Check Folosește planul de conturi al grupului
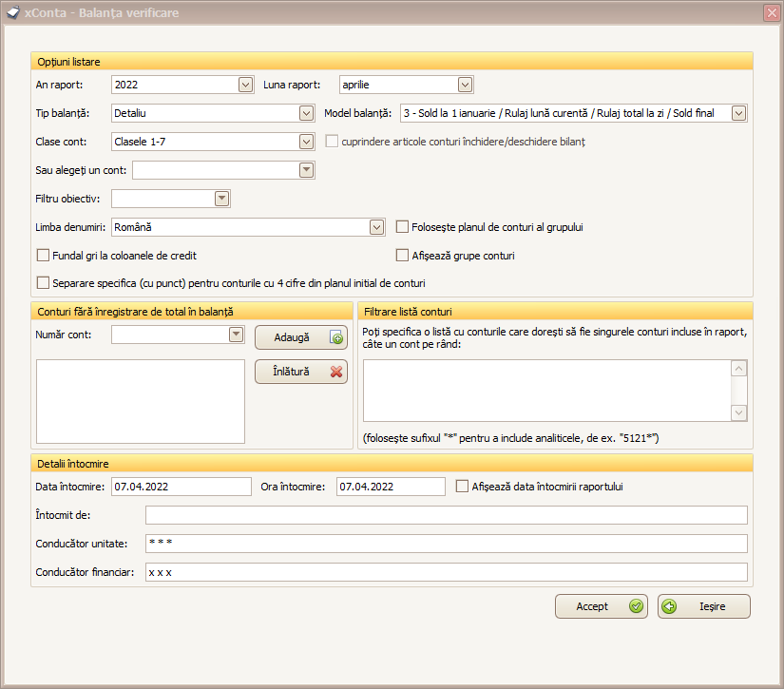 pyautogui.click(x=403, y=227)
